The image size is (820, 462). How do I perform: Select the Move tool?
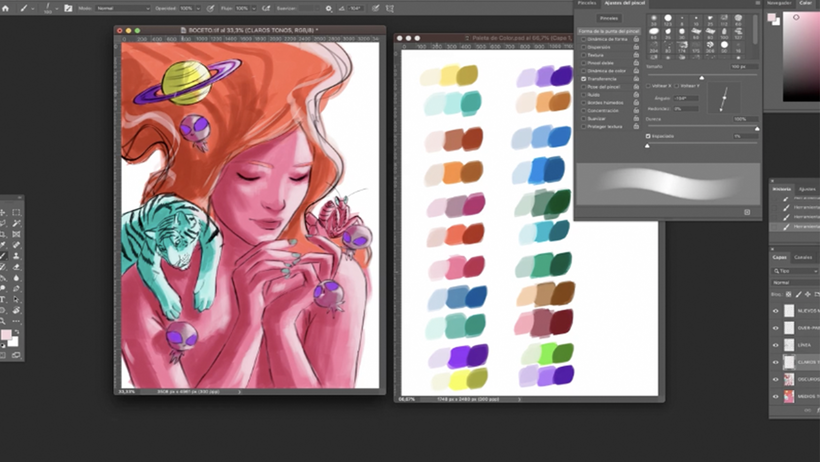pyautogui.click(x=4, y=212)
